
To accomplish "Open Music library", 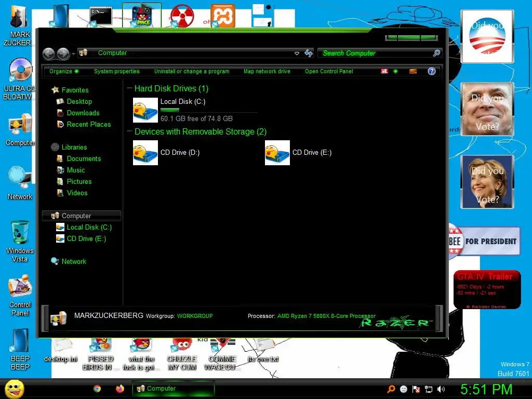I will (x=75, y=170).
